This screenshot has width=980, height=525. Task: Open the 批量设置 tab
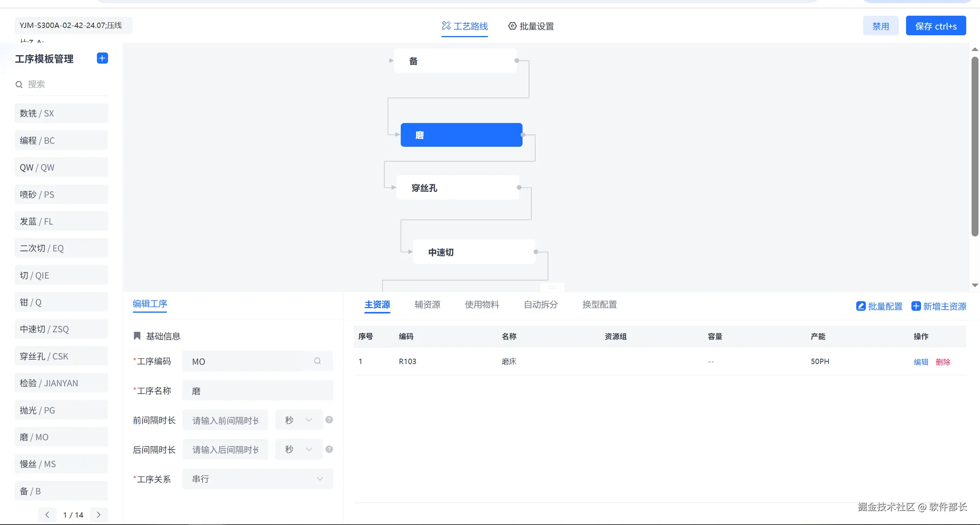[x=531, y=26]
